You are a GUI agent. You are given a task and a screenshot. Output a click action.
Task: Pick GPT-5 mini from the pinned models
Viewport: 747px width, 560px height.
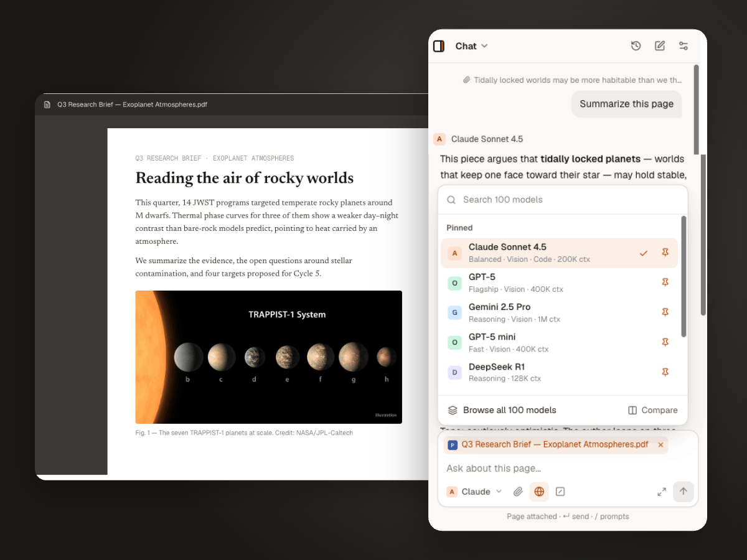[559, 343]
